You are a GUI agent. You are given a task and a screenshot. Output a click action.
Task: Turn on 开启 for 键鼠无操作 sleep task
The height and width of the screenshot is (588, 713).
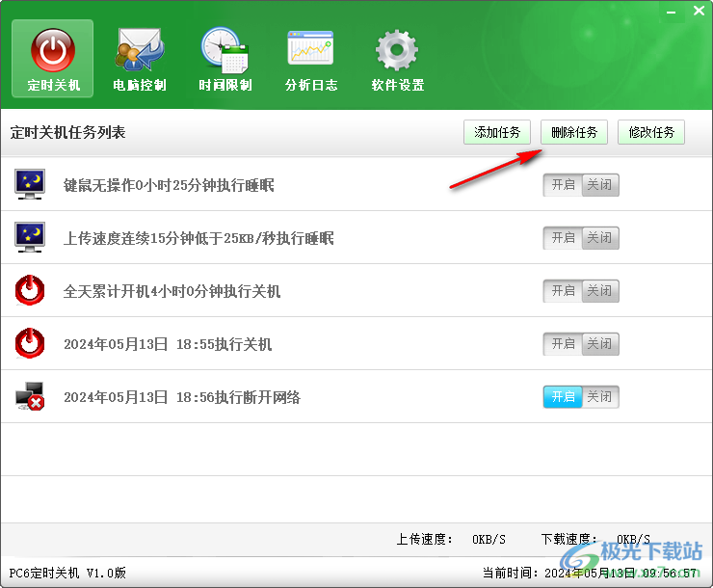563,185
